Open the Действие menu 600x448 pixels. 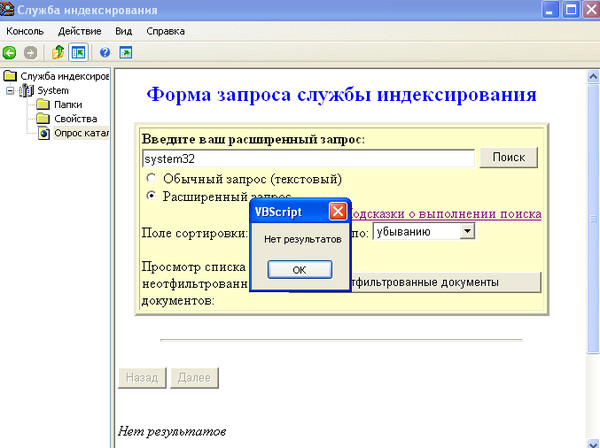pos(80,31)
